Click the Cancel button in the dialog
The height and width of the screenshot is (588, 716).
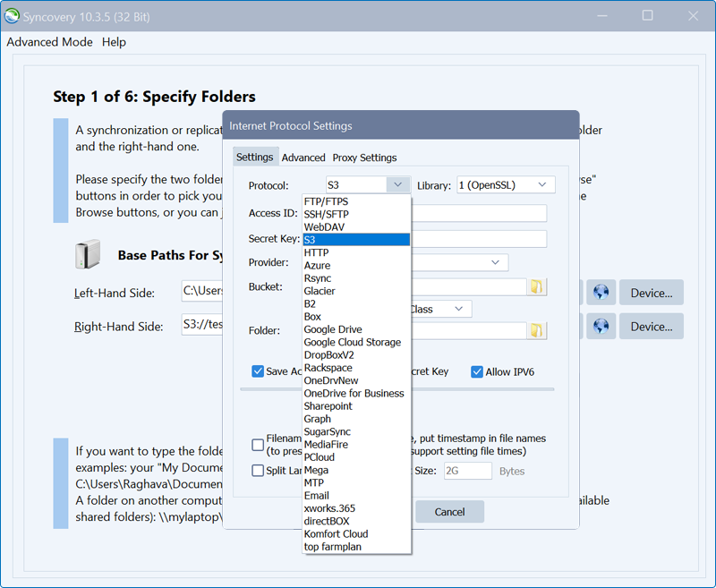click(449, 512)
